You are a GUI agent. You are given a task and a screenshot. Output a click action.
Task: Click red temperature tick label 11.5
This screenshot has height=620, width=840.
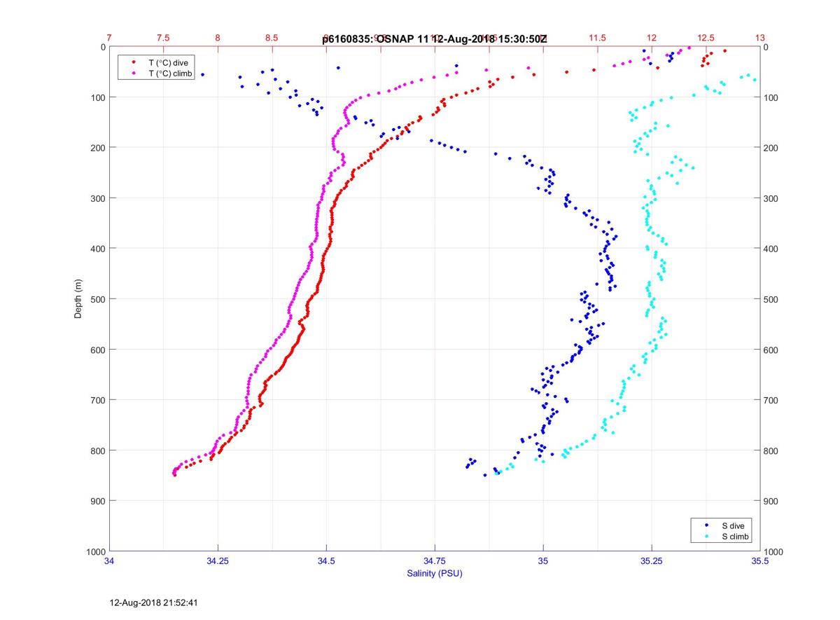597,38
